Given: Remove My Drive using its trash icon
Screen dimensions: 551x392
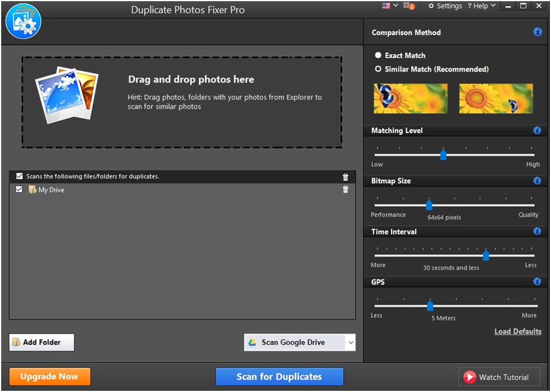Looking at the screenshot, I should pos(346,190).
